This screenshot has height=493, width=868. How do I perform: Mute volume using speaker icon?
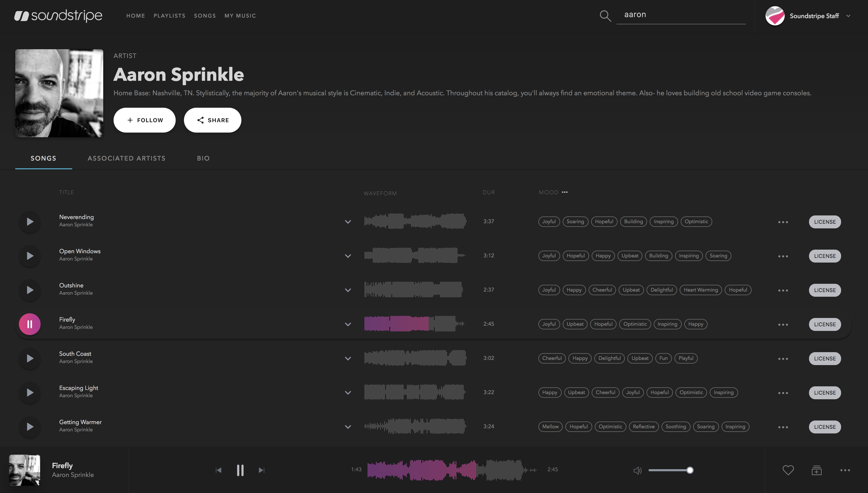(637, 470)
